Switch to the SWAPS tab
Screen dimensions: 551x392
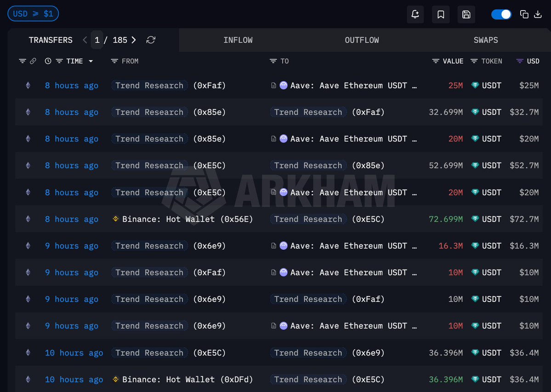coord(485,40)
